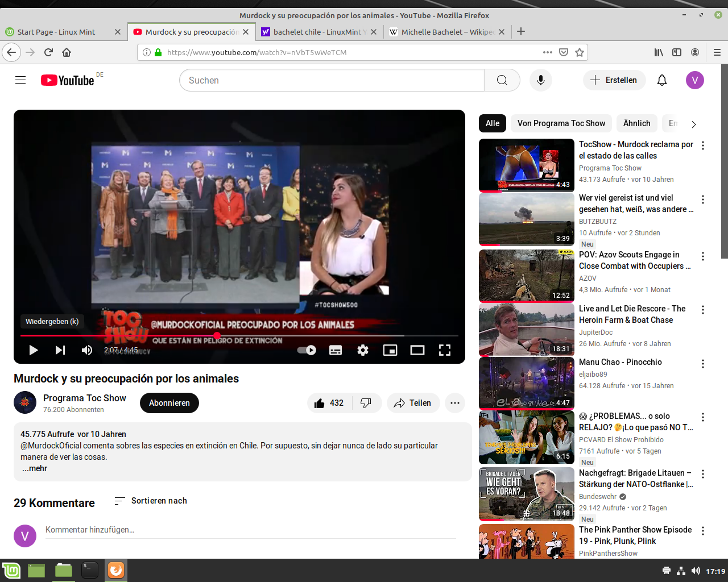The height and width of the screenshot is (582, 728).
Task: Expand description with ...mehr
Action: (35, 468)
